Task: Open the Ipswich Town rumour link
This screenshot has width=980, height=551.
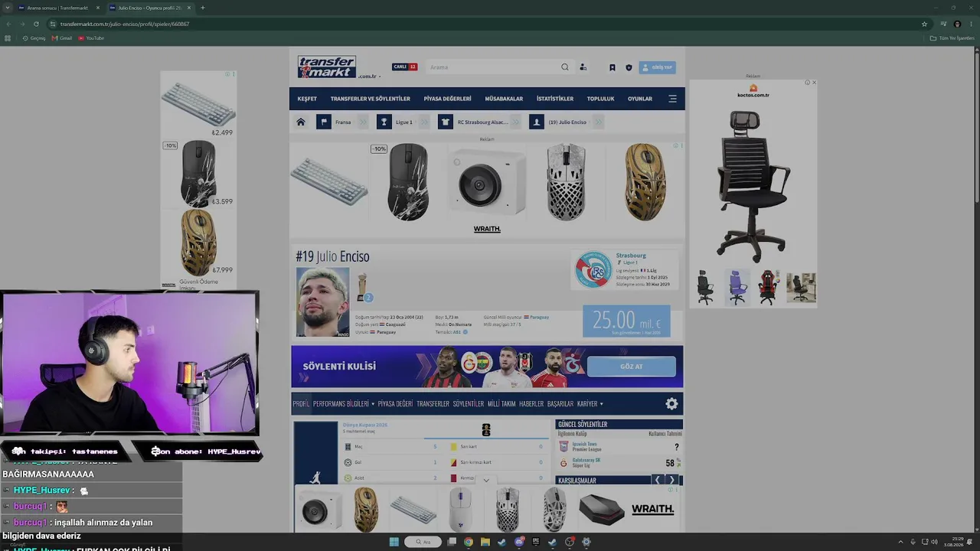Action: tap(584, 444)
